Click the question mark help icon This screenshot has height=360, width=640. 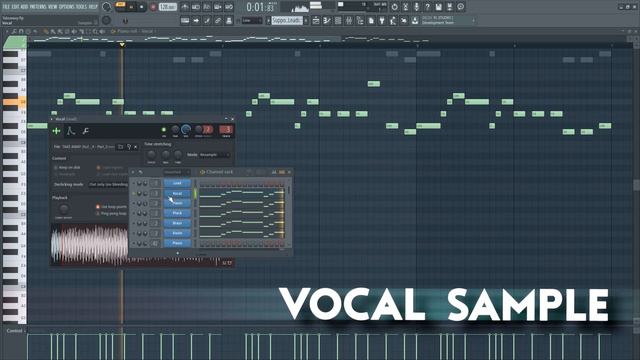pyautogui.click(x=427, y=7)
